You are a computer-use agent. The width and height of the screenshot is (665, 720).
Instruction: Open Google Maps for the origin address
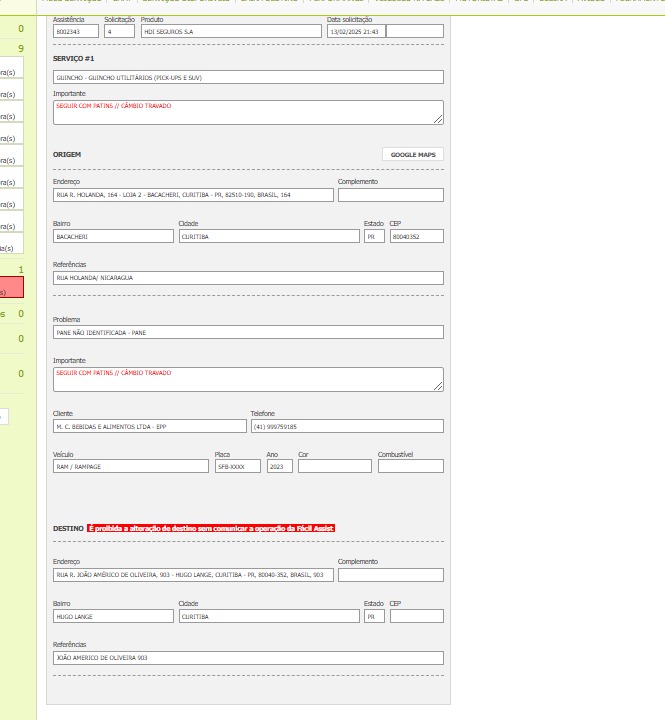point(412,155)
